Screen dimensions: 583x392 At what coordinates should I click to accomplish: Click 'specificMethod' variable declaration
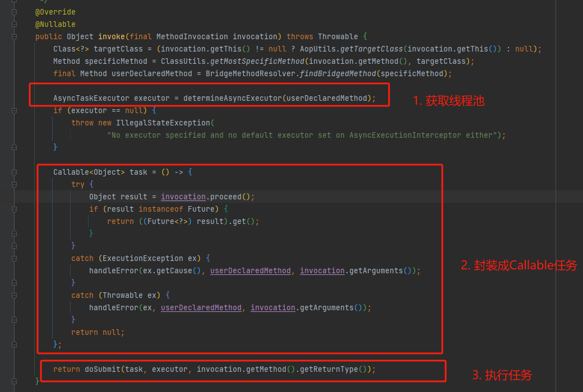pos(116,61)
